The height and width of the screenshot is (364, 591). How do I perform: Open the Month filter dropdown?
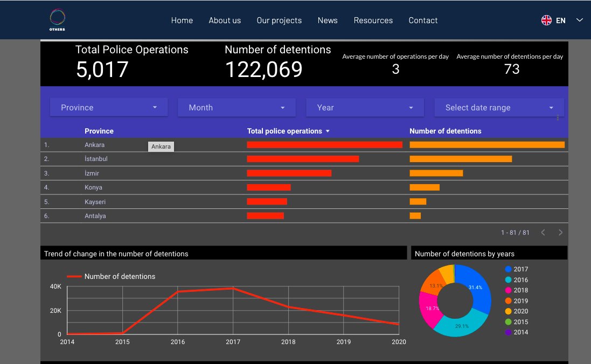tap(237, 107)
